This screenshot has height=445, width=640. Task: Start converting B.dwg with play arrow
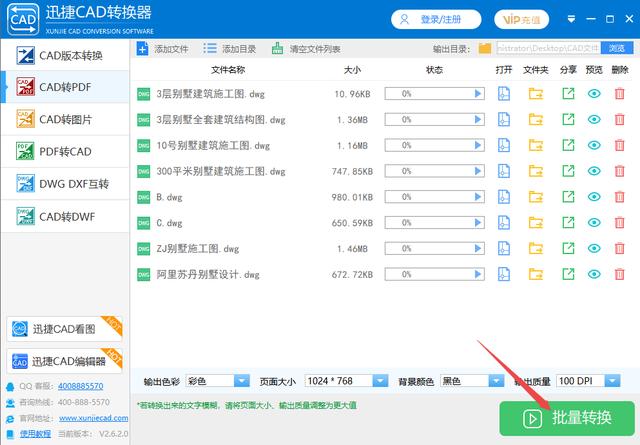pyautogui.click(x=478, y=197)
